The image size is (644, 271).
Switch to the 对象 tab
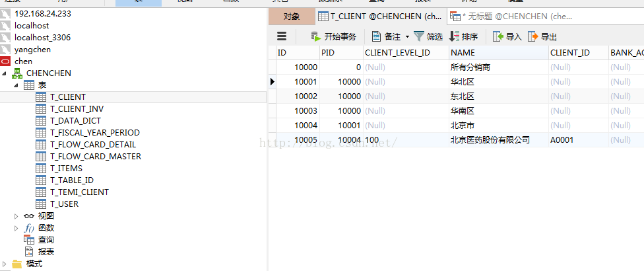click(x=292, y=17)
